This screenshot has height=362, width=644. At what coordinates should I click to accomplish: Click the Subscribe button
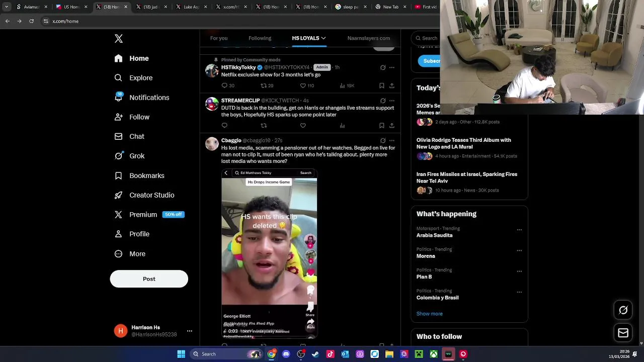pyautogui.click(x=429, y=61)
